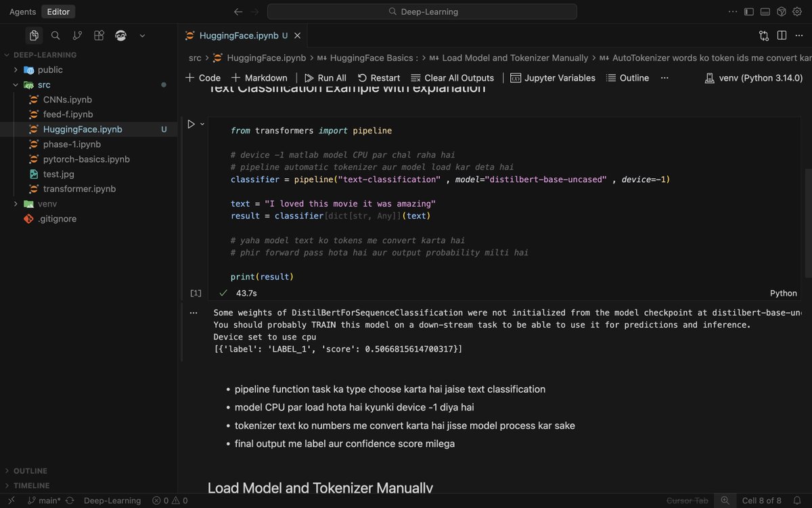
Task: Click Load Model and Tokenizer Manually breadcrumb
Action: coord(509,58)
